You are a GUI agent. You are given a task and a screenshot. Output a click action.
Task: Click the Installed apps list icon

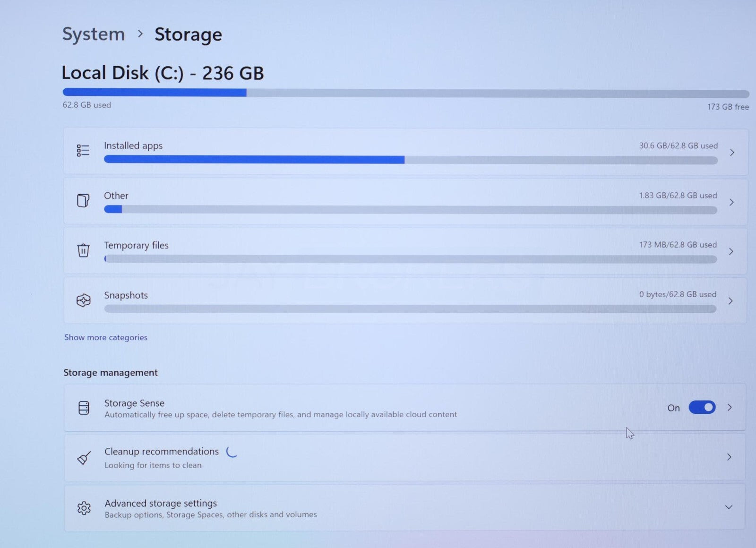(83, 150)
